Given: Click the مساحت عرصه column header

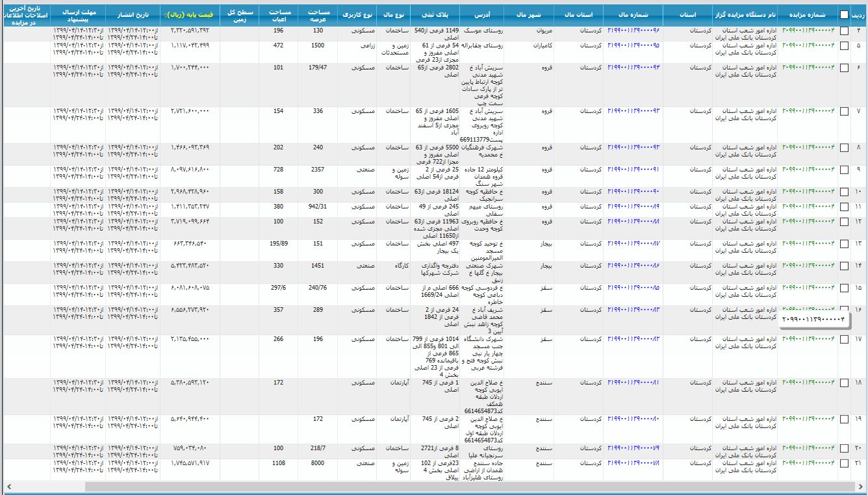Looking at the screenshot, I should 318,14.
